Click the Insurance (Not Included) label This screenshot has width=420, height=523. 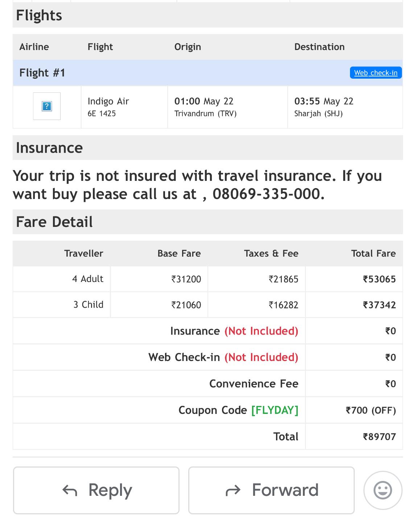(x=234, y=331)
